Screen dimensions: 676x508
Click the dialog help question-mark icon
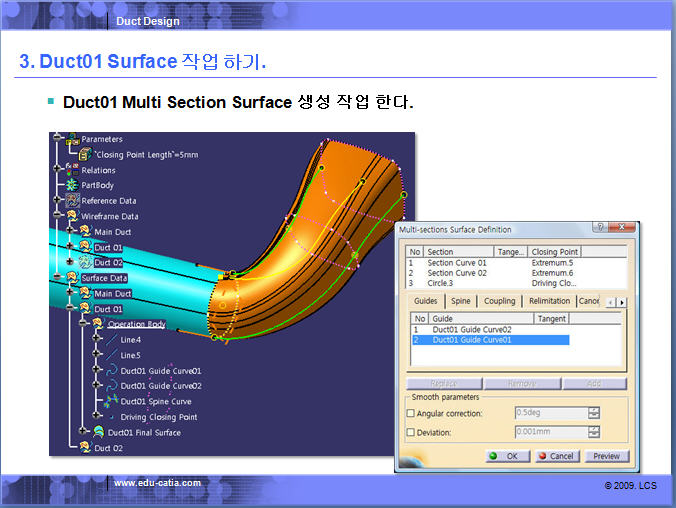(x=599, y=229)
